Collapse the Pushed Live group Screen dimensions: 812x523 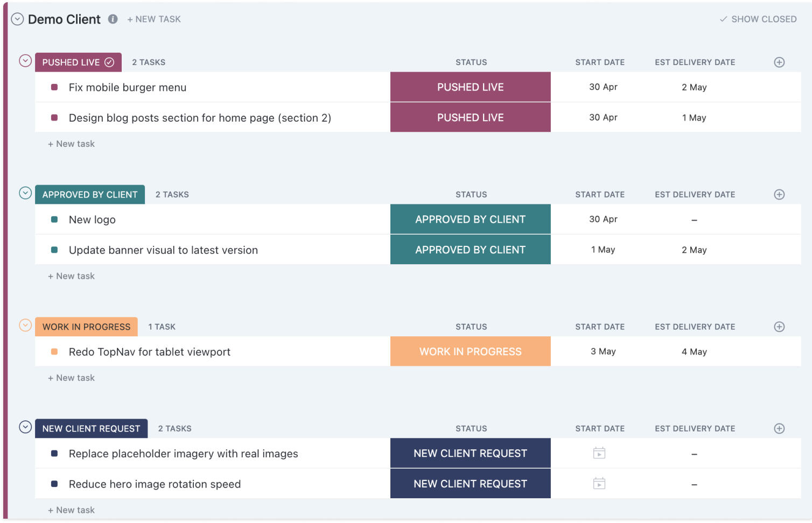[25, 61]
